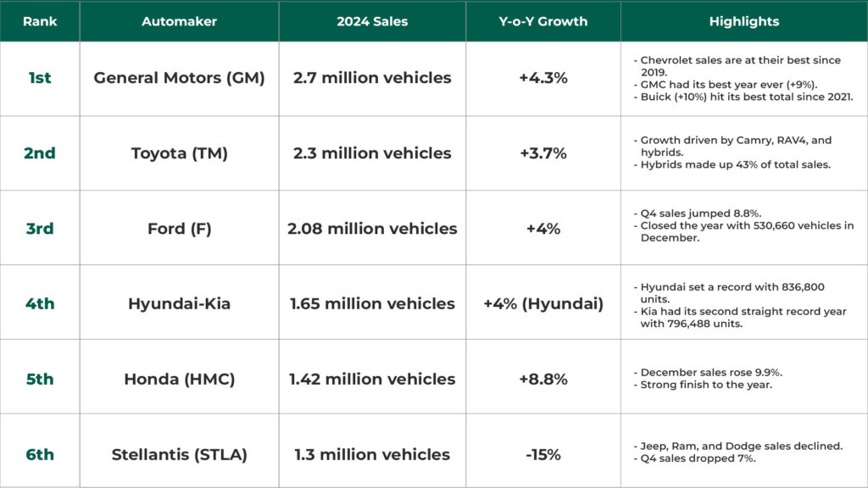Click the Highlights column header

click(x=743, y=21)
